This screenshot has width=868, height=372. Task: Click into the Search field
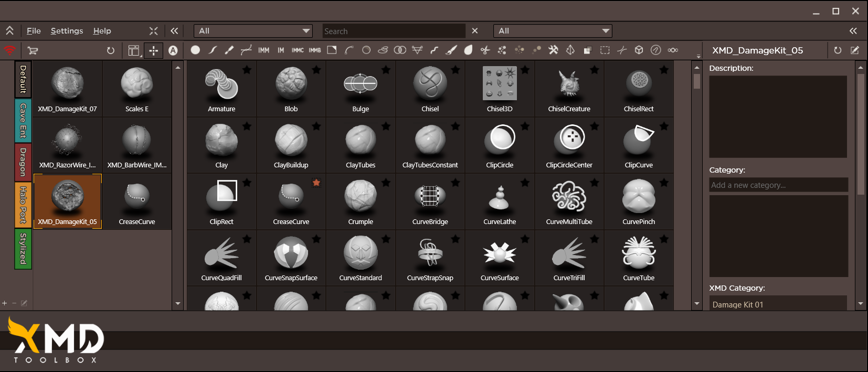394,31
